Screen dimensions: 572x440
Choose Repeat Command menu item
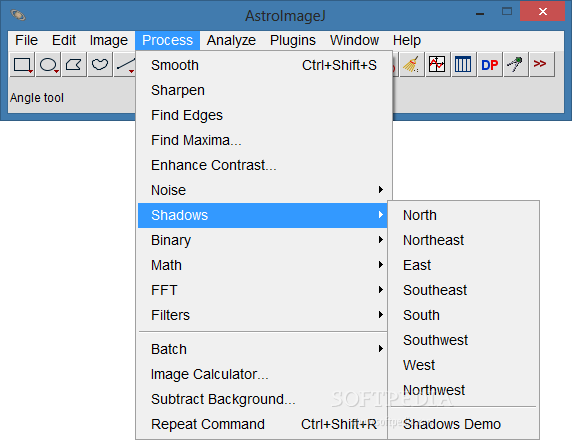click(263, 424)
